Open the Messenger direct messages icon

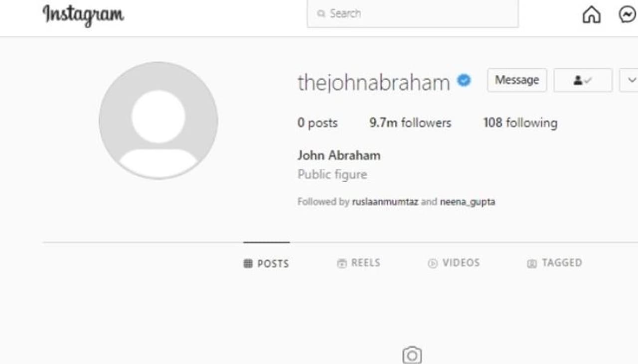[x=628, y=14]
